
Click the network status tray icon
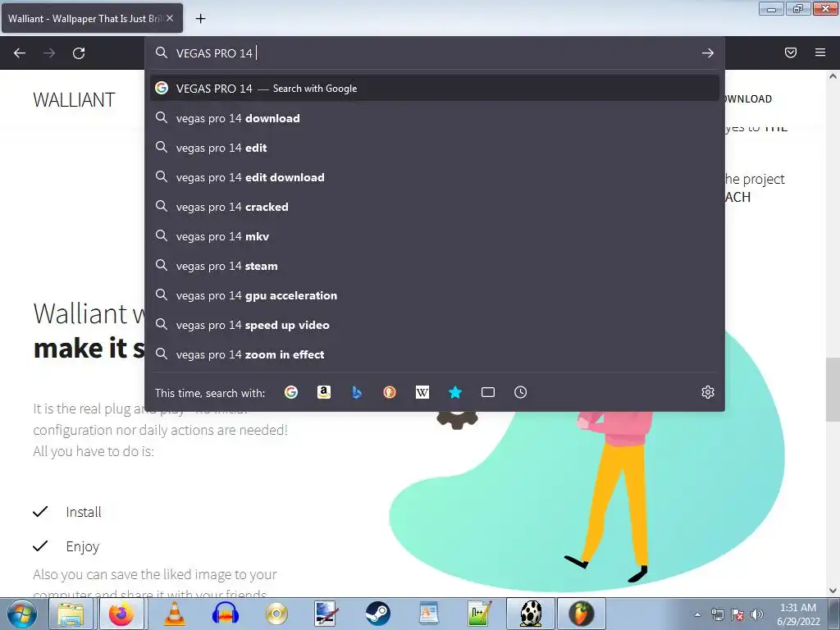pyautogui.click(x=717, y=615)
